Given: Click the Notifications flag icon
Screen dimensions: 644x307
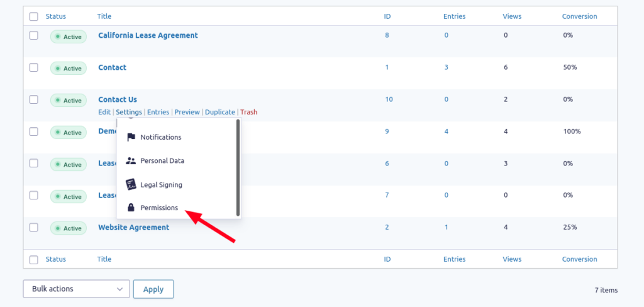Looking at the screenshot, I should [131, 137].
